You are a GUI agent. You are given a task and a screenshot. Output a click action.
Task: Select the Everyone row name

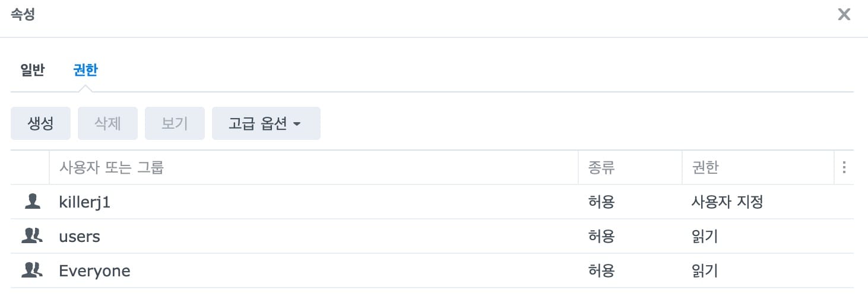(94, 271)
